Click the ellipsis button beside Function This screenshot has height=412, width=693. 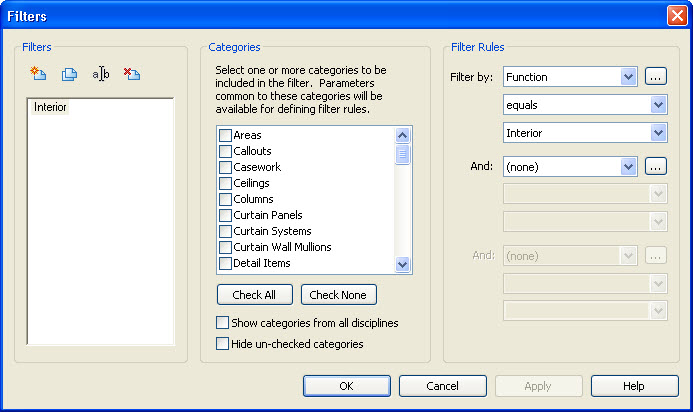click(x=655, y=76)
